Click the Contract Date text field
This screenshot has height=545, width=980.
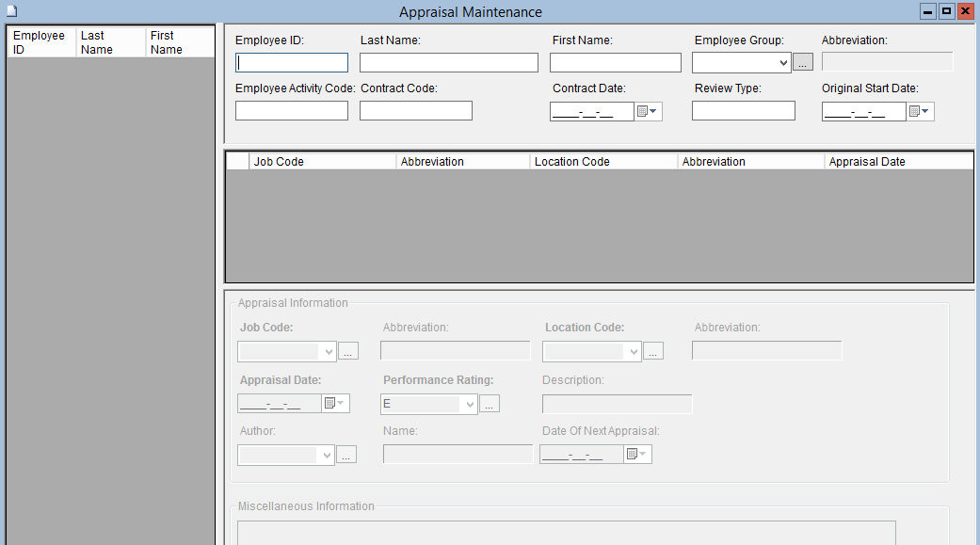pyautogui.click(x=592, y=111)
